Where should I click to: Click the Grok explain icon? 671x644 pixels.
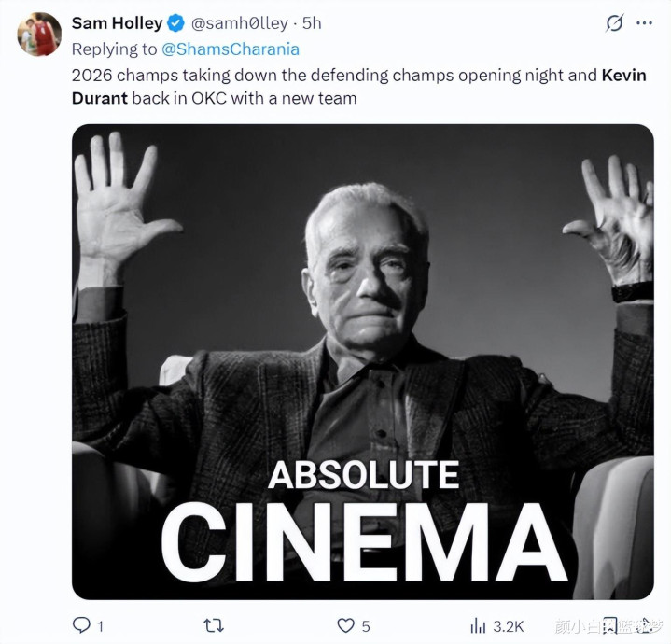point(614,23)
